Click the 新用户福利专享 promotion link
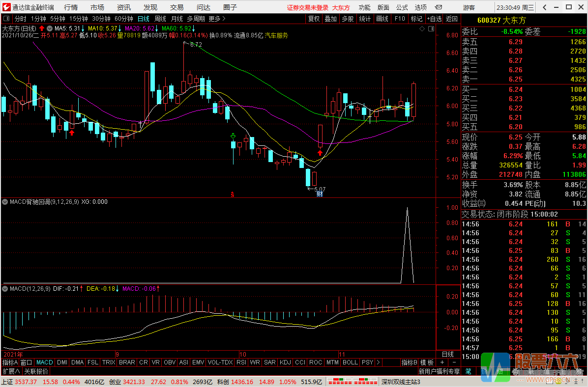The image size is (588, 387). [x=439, y=371]
